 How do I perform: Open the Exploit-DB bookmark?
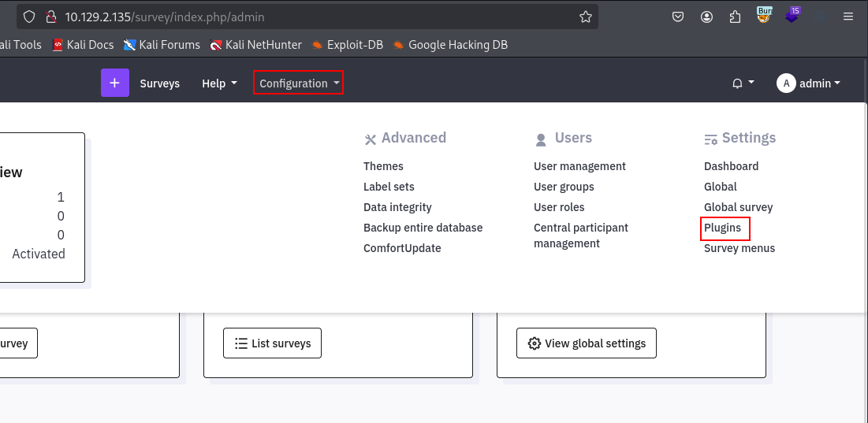click(x=347, y=45)
